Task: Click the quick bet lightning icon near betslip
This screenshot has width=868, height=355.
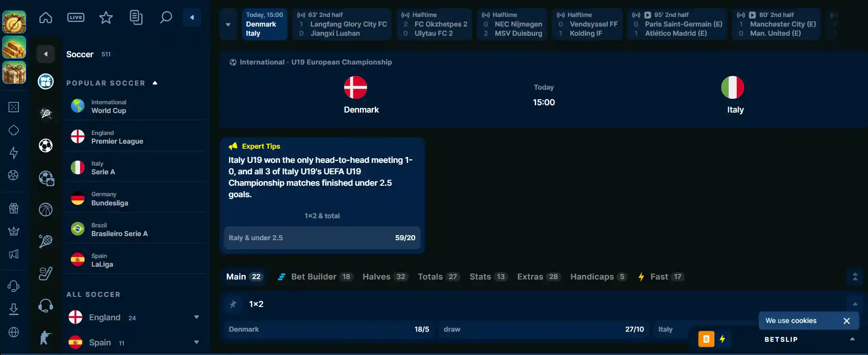Action: pyautogui.click(x=722, y=339)
